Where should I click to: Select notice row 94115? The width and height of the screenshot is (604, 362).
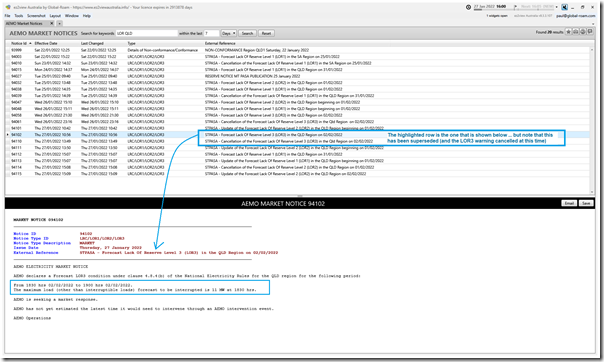pyautogui.click(x=297, y=174)
